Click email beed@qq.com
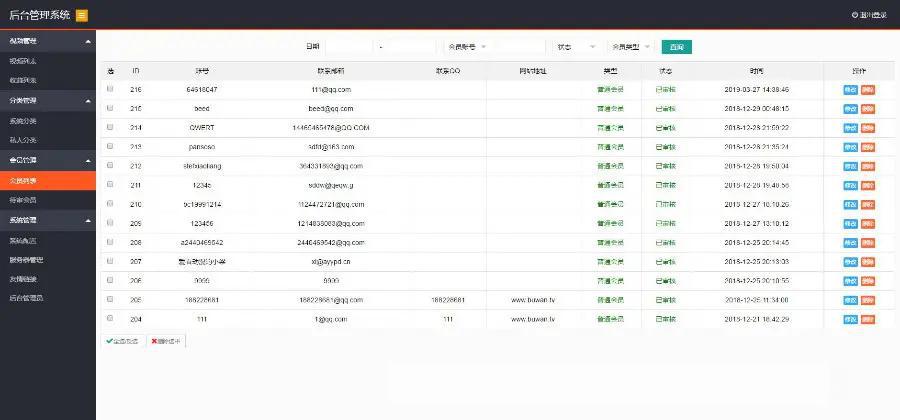This screenshot has height=420, width=900. click(x=331, y=108)
